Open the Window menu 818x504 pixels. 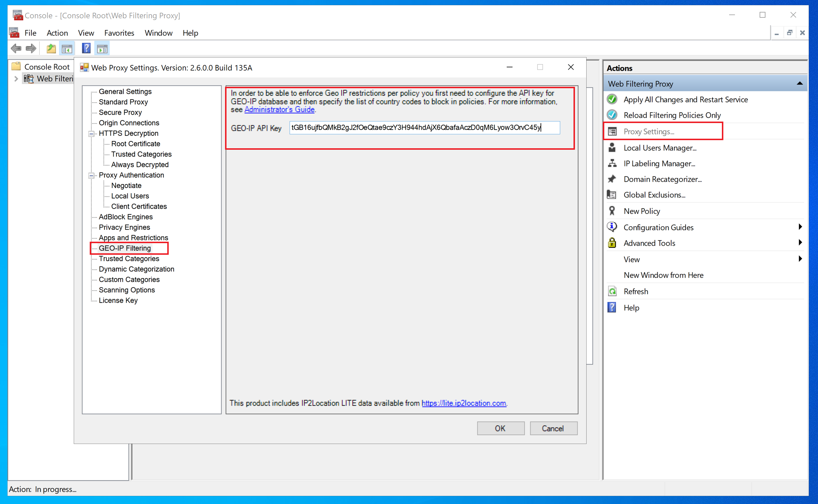pos(159,33)
